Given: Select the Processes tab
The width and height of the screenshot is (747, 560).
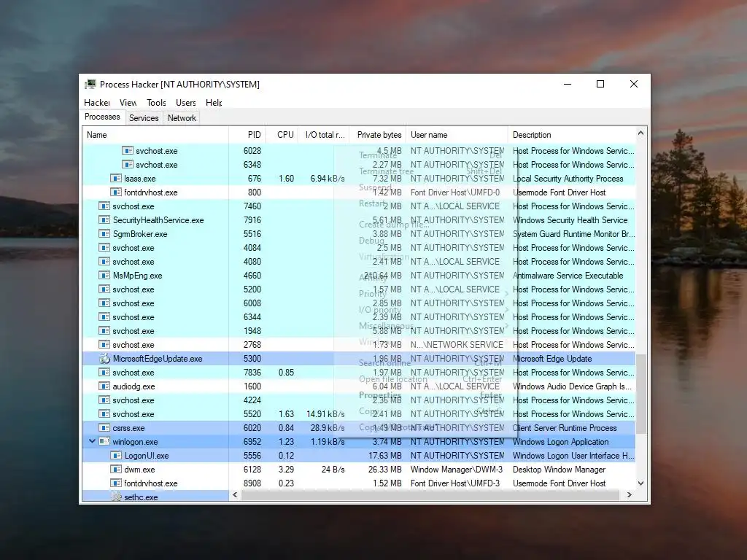Looking at the screenshot, I should coord(102,117).
